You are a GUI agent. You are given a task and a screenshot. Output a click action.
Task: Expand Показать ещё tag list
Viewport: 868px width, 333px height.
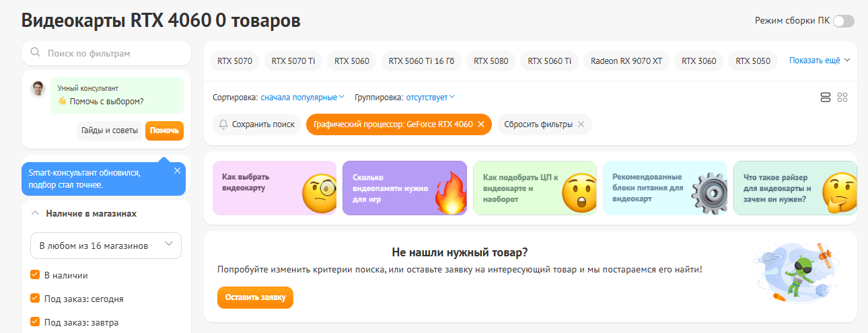[820, 61]
